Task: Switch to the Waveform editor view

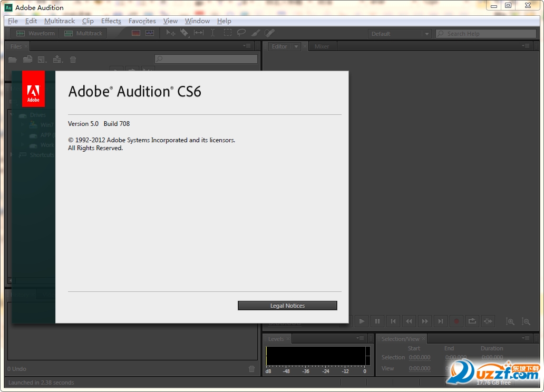Action: (x=35, y=33)
